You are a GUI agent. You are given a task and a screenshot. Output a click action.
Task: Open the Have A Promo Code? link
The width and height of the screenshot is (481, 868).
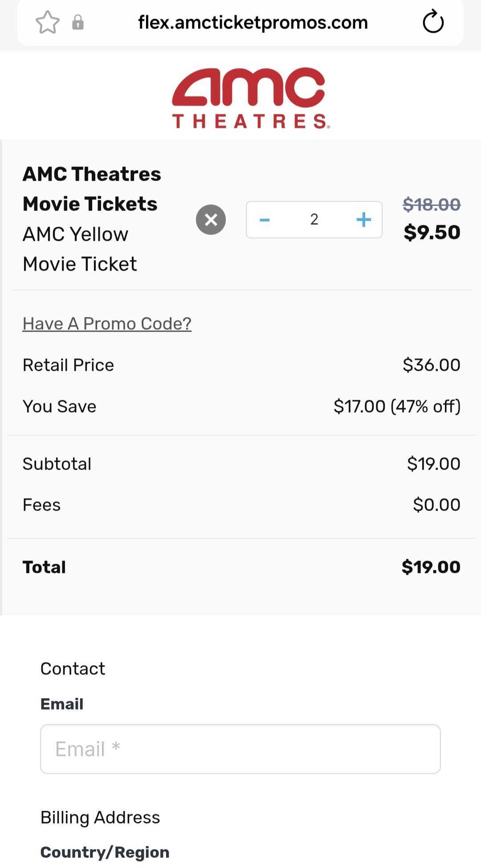107,324
